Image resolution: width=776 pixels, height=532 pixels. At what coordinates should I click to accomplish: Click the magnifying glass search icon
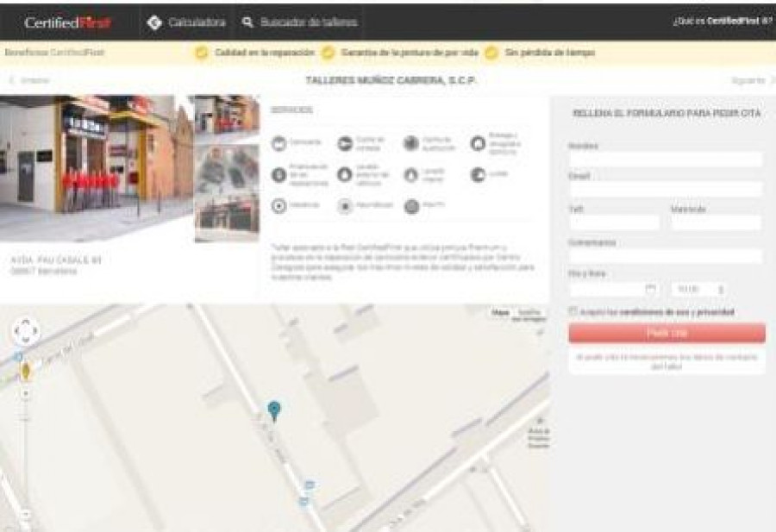click(247, 22)
